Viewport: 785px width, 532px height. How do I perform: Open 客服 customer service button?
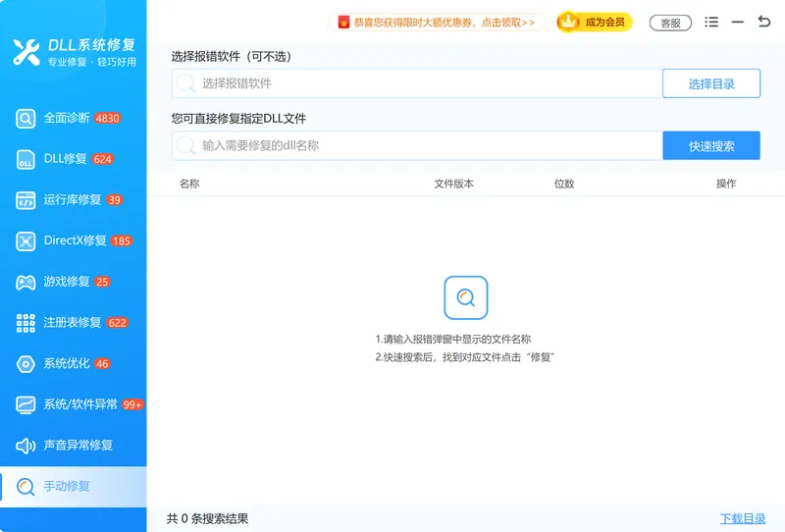[670, 23]
